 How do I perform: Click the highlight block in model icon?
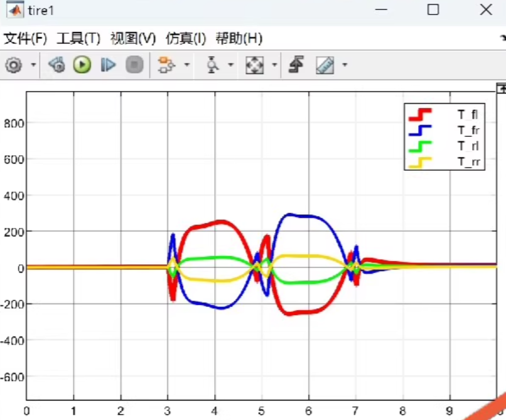tap(166, 65)
